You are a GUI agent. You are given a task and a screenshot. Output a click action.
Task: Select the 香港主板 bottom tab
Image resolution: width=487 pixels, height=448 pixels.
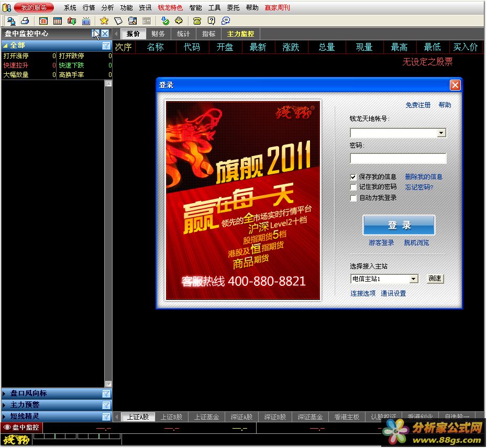click(x=347, y=417)
